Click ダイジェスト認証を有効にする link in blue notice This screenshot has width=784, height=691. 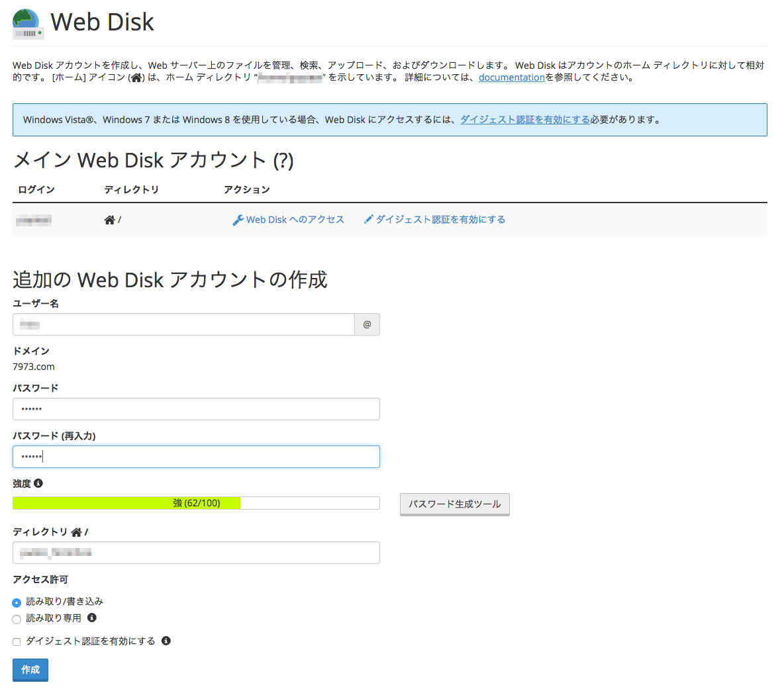(x=524, y=120)
